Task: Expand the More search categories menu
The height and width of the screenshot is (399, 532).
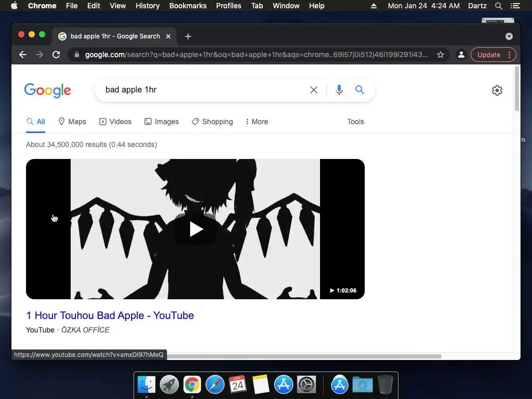Action: [257, 122]
